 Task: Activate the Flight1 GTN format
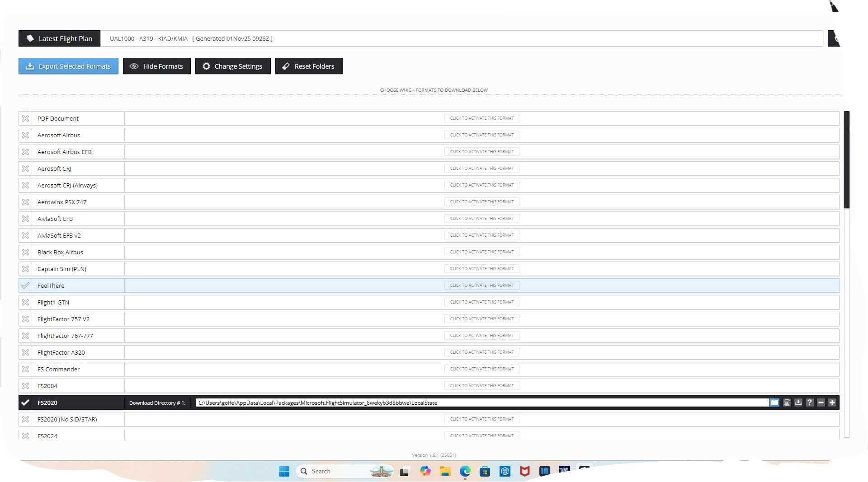tap(482, 302)
